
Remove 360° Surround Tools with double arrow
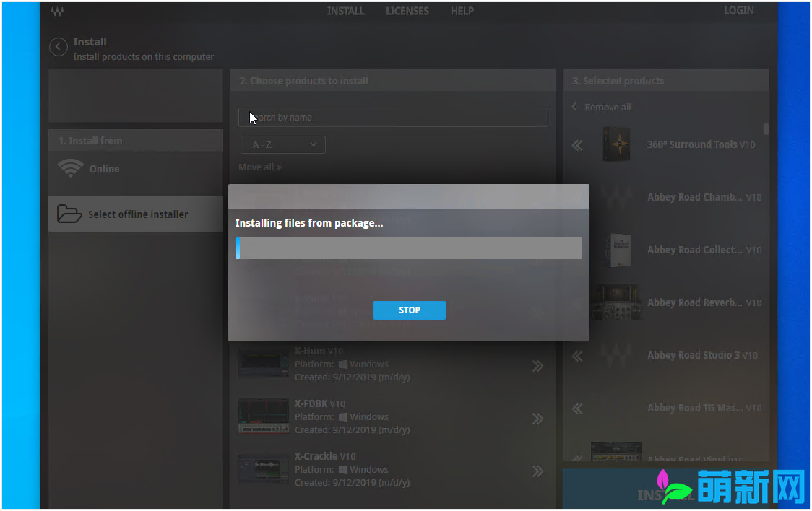point(577,145)
